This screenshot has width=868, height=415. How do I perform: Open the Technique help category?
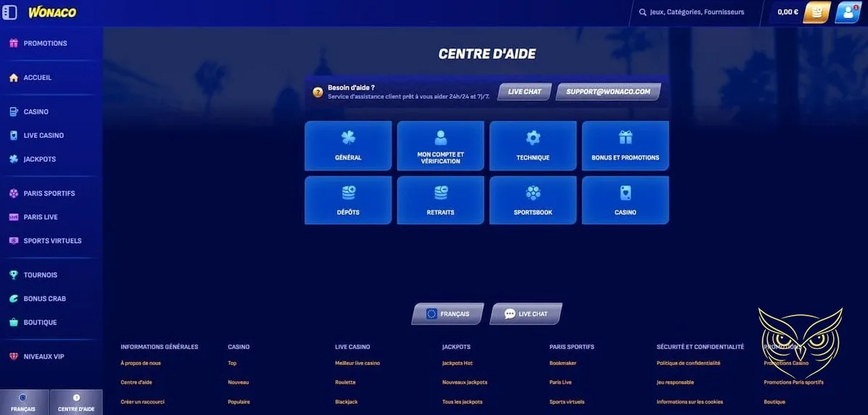click(x=533, y=146)
